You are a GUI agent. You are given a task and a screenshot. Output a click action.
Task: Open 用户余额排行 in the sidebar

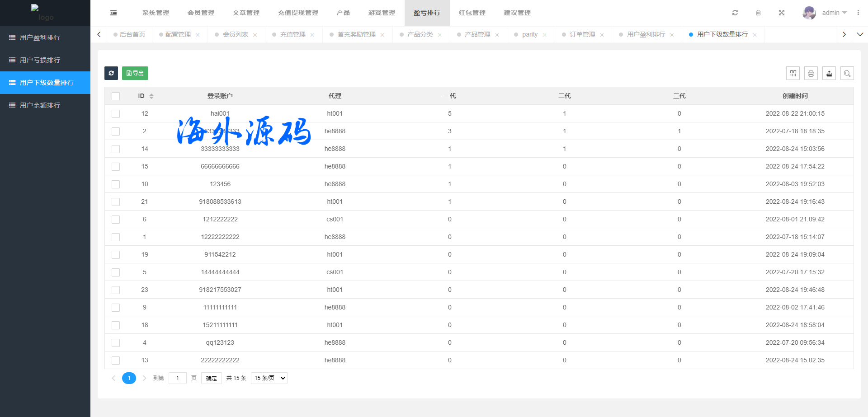pos(40,105)
